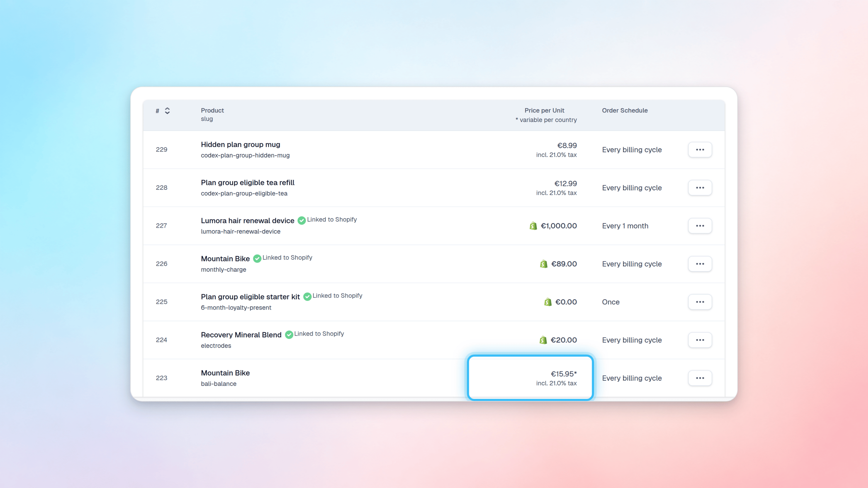Click green check icon next to Lumora hair renewal device
The height and width of the screenshot is (488, 868).
[x=302, y=221]
